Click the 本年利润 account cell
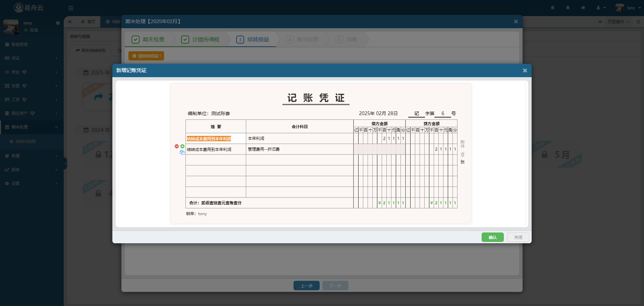 click(300, 139)
